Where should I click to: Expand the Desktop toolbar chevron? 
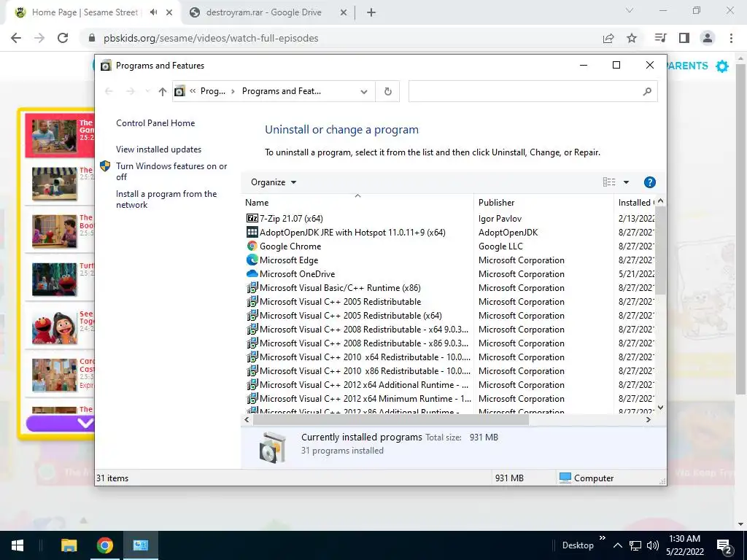(602, 537)
